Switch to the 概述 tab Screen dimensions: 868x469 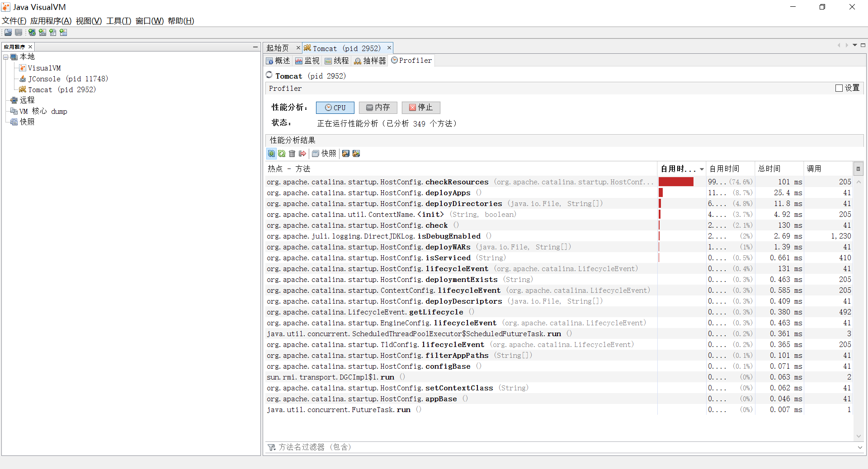pos(278,61)
